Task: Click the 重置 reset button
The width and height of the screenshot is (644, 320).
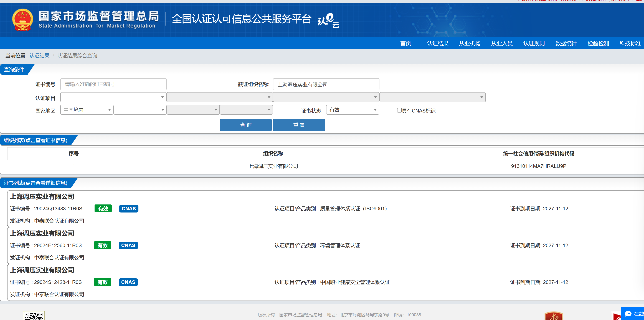Action: click(x=299, y=125)
